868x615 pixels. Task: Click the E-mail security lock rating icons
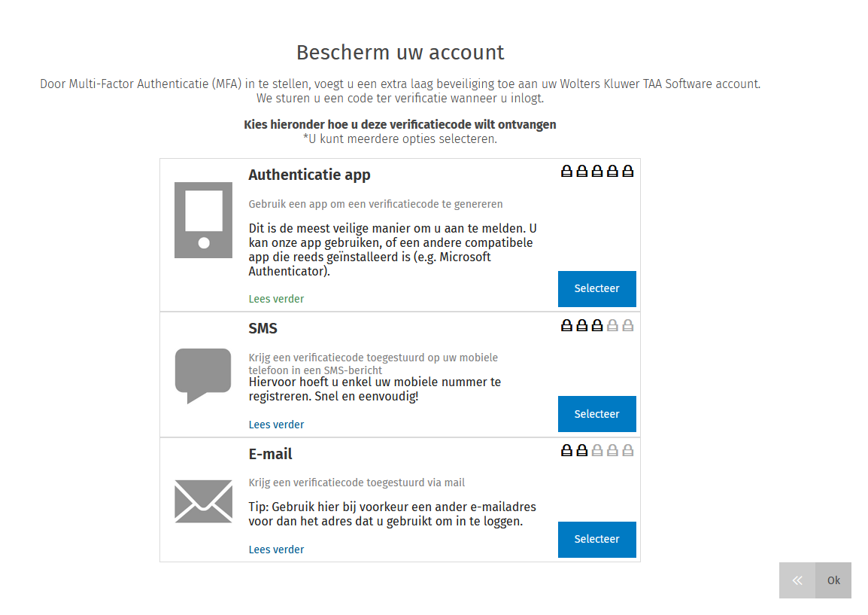click(x=597, y=451)
